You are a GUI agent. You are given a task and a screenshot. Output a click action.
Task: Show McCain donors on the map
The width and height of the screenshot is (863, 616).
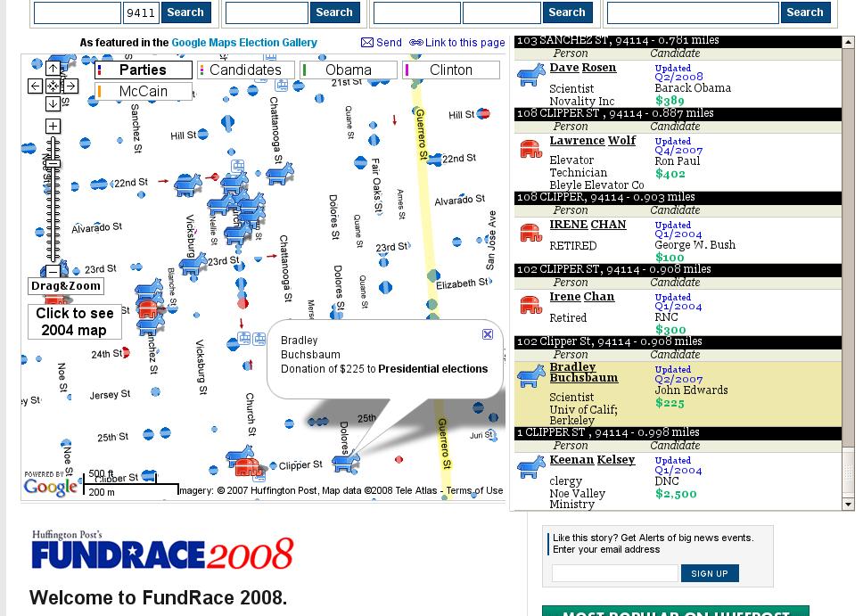143,92
